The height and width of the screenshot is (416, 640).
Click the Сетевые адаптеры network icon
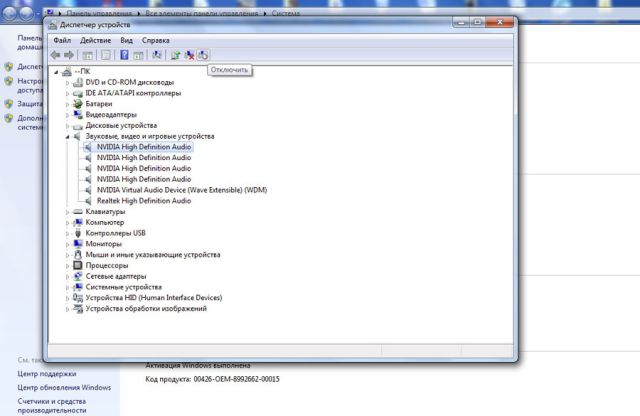click(78, 276)
